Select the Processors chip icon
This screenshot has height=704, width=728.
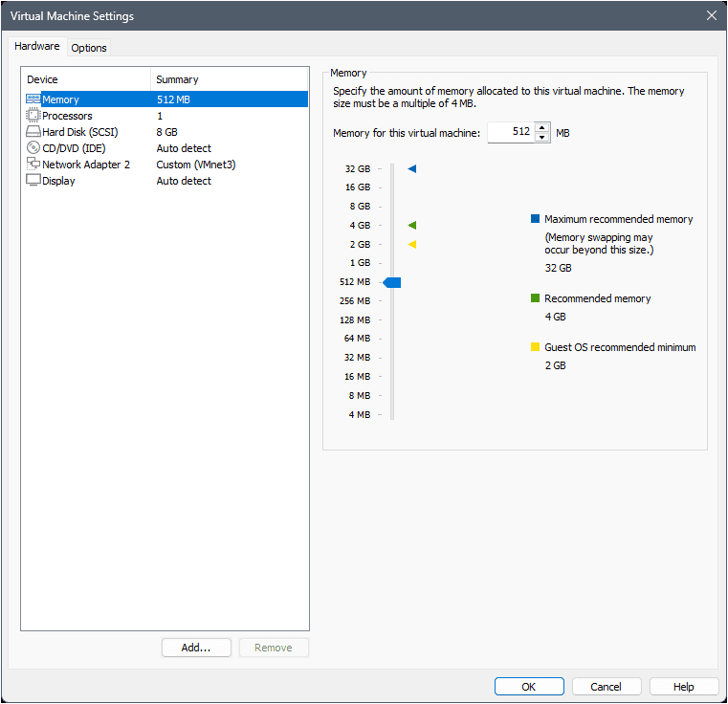coord(33,115)
